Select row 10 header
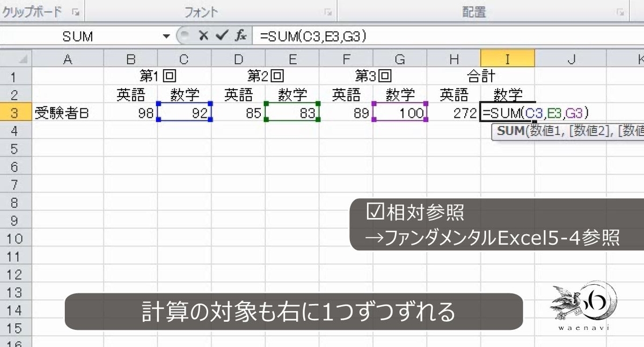 click(16, 238)
